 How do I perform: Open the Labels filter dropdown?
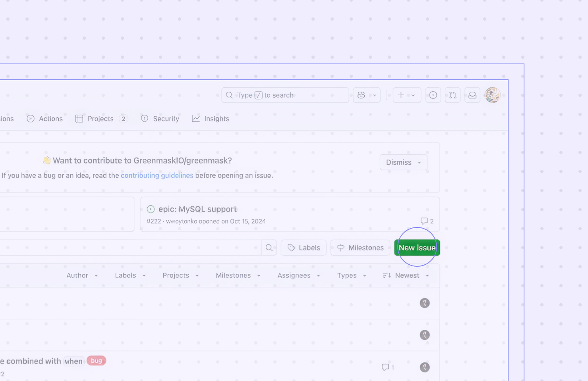[x=130, y=275]
